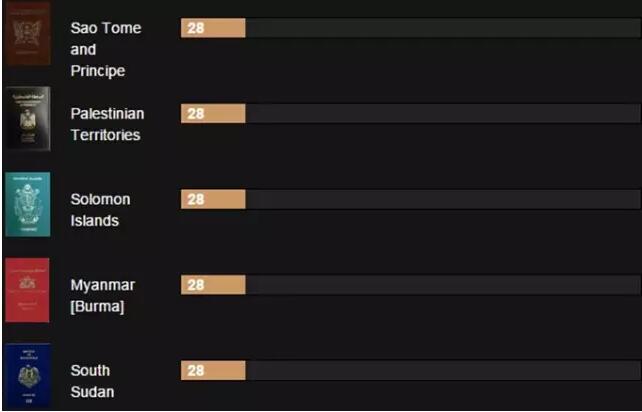Open the Myanmar red passport image
Image resolution: width=642 pixels, height=412 pixels.
coord(27,290)
